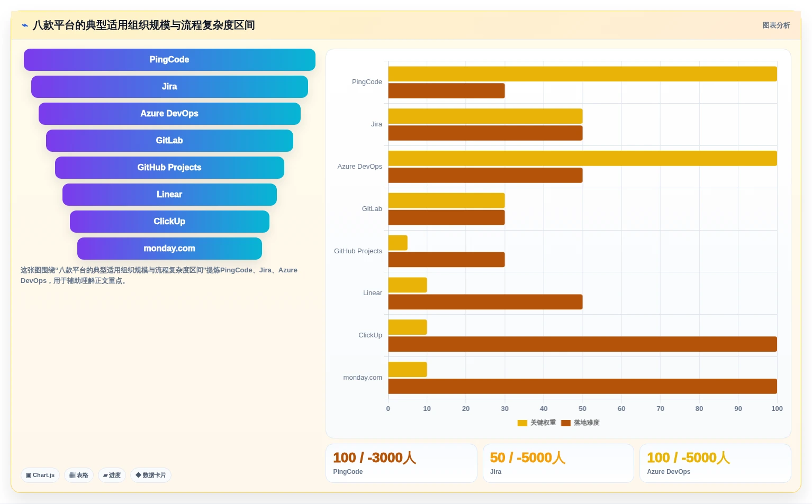Click Azure DevOps brown chart bar
Screen dimensions: 812x504
[485, 175]
